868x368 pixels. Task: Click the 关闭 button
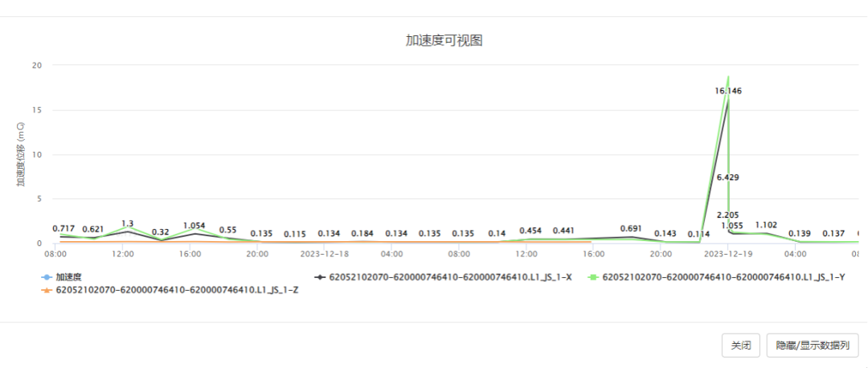tap(740, 346)
